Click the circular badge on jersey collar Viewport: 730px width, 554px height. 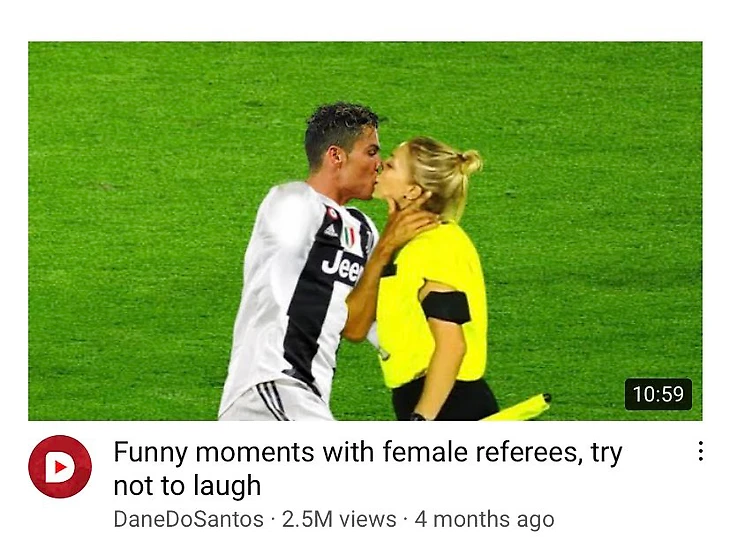pos(333,214)
